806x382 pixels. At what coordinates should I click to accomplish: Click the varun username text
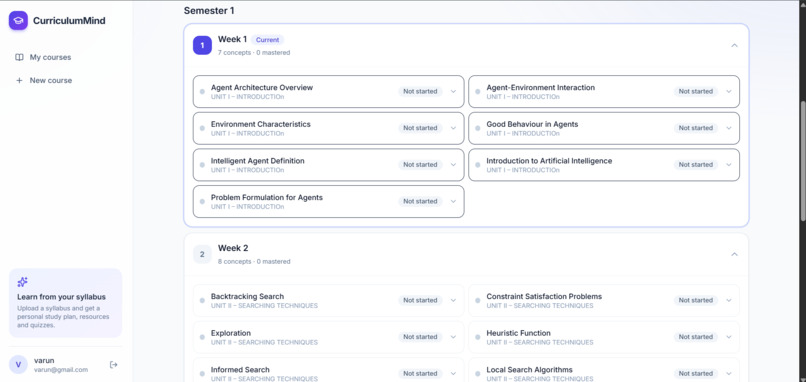pyautogui.click(x=44, y=360)
